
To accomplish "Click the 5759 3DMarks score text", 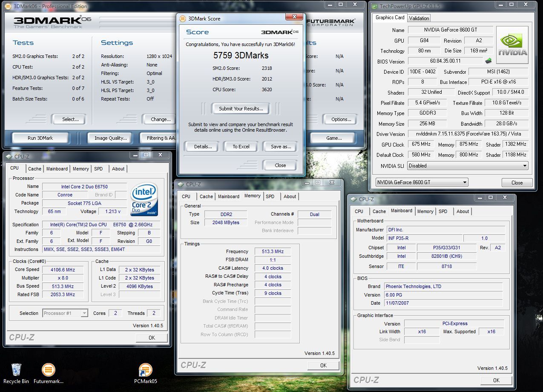I will coord(241,55).
